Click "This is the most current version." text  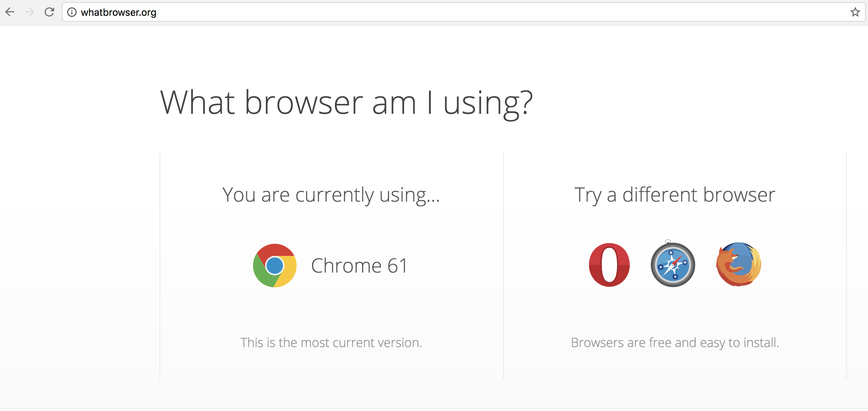331,342
